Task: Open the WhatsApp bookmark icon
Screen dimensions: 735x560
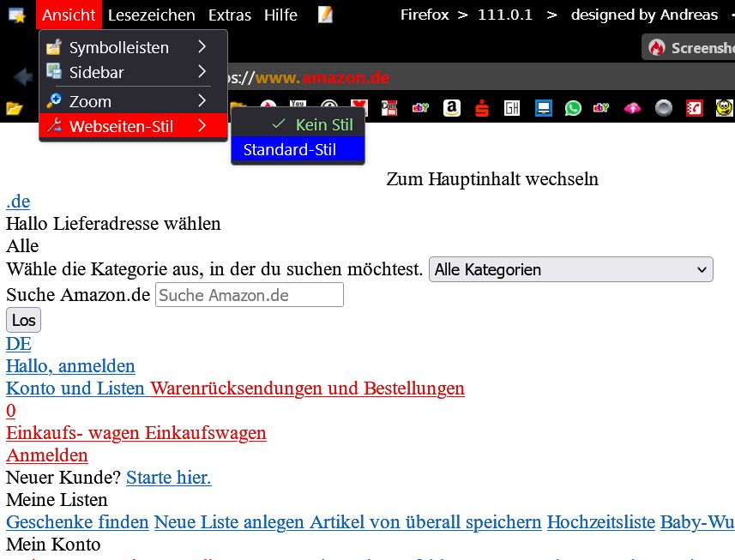Action: click(573, 108)
